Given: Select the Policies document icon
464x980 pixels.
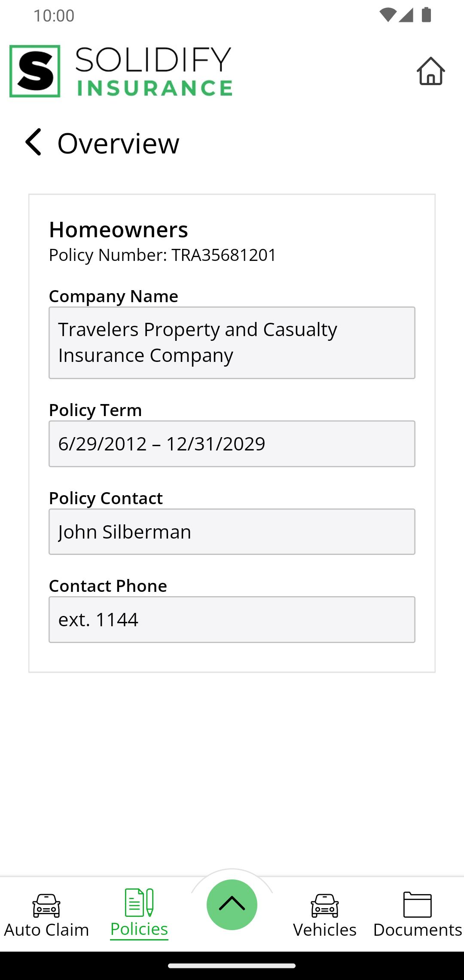Looking at the screenshot, I should [139, 903].
